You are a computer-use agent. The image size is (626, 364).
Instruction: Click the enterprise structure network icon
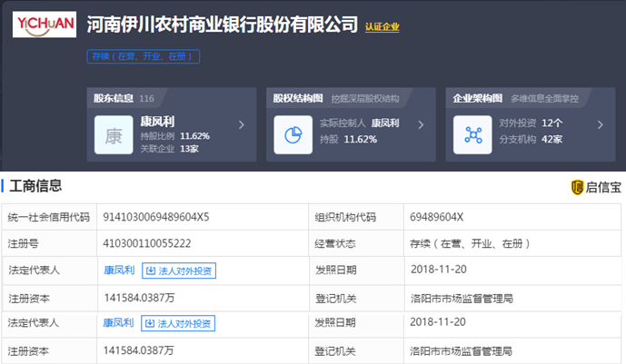coord(472,135)
